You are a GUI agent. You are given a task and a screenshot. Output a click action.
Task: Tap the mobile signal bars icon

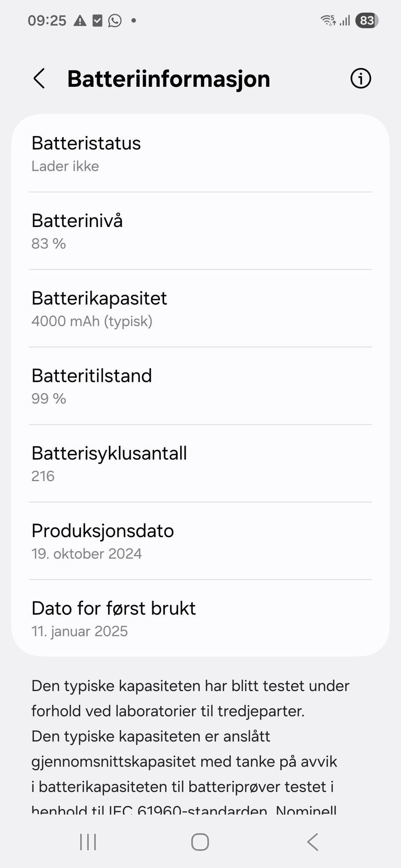pyautogui.click(x=345, y=20)
